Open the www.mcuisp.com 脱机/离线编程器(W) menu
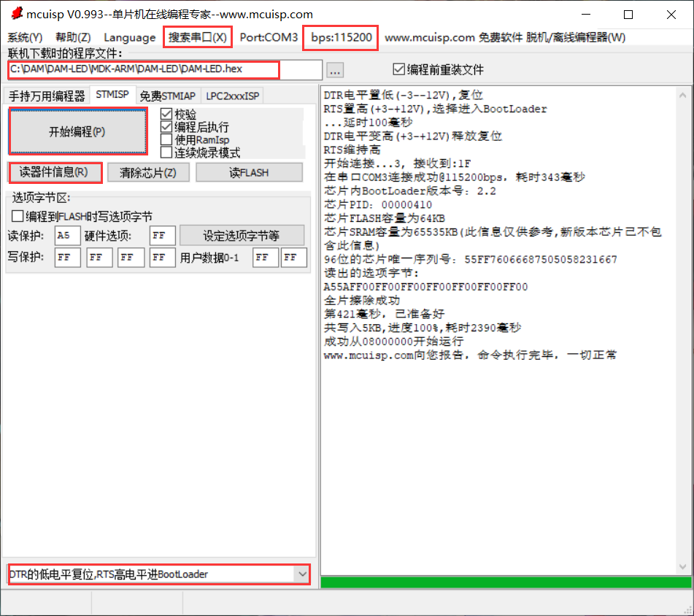The image size is (694, 616). 505,38
